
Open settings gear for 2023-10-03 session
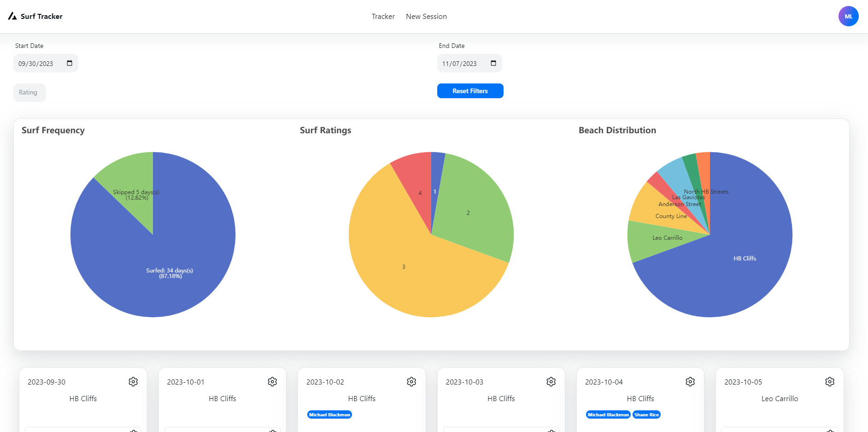[x=551, y=382]
